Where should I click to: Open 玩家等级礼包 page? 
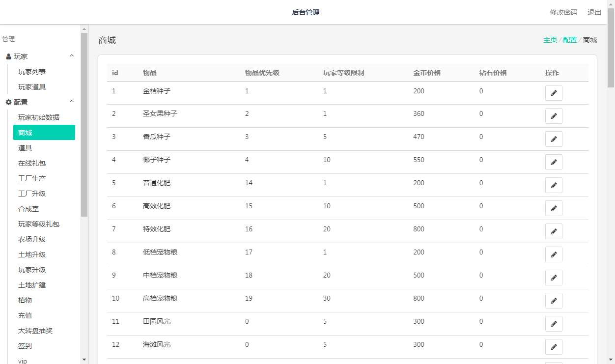(x=39, y=224)
